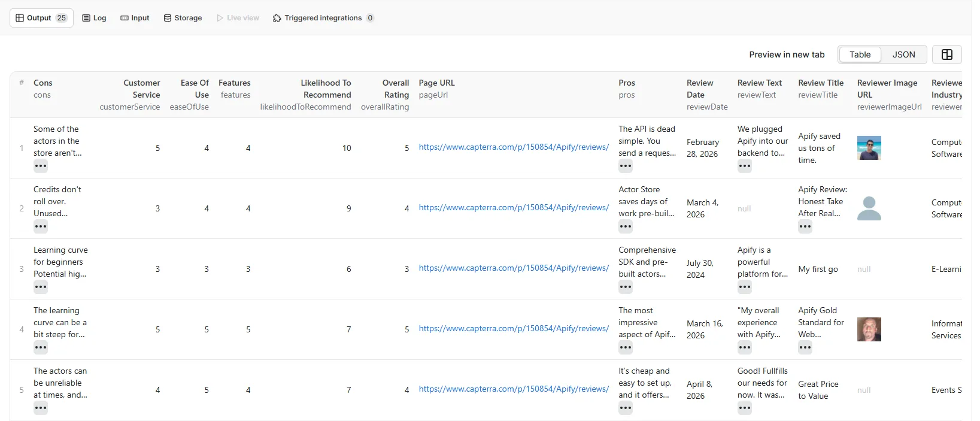Expand review text 'Apify is a powerful platform'

pyautogui.click(x=745, y=287)
